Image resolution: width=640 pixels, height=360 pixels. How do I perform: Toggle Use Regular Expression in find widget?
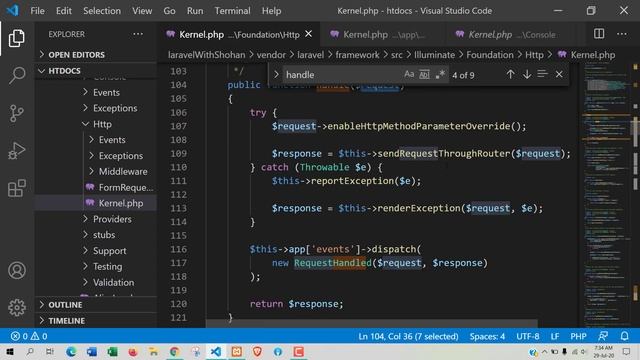click(440, 74)
